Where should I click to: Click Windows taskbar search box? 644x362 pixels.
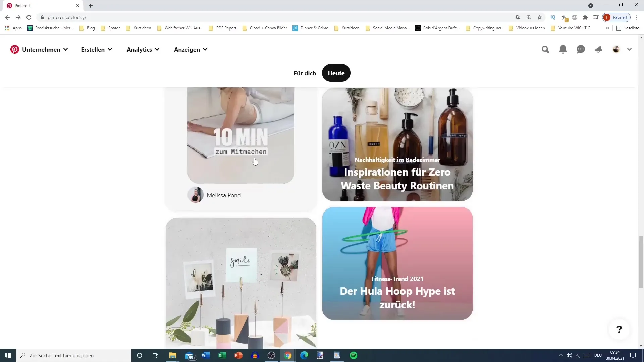(74, 355)
